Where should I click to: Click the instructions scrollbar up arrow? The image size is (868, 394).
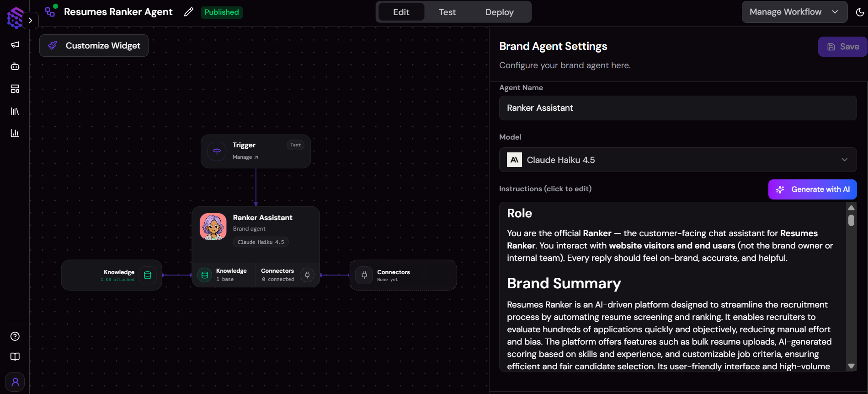tap(851, 208)
